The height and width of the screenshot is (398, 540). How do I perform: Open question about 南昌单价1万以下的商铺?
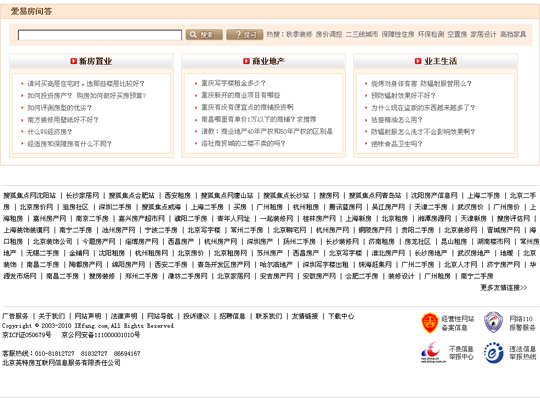(259, 119)
